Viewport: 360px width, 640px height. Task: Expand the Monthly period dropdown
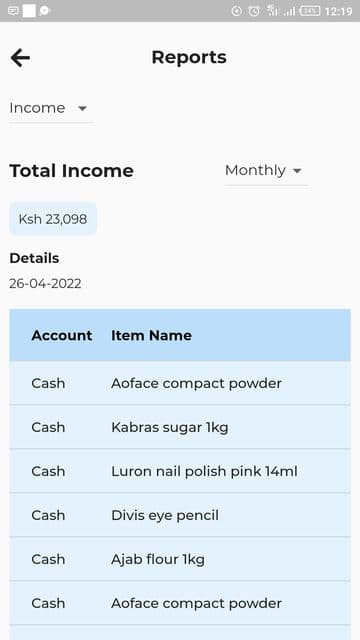(266, 171)
